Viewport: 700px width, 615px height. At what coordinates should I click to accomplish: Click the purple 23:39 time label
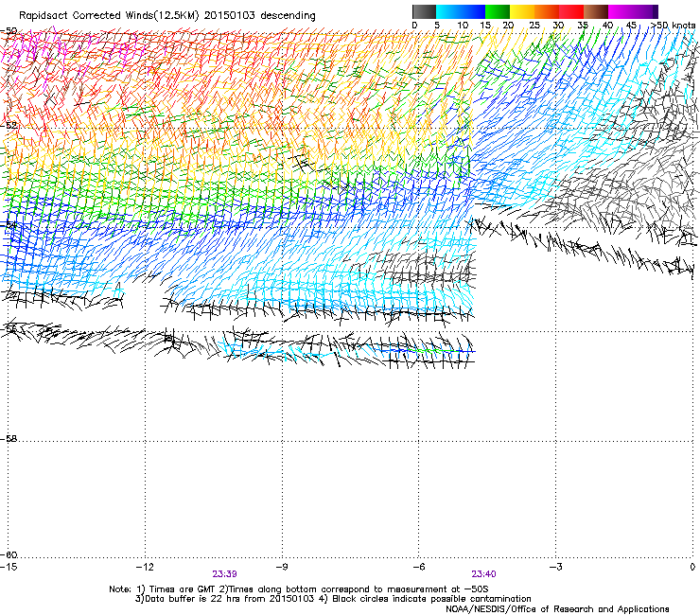(224, 574)
